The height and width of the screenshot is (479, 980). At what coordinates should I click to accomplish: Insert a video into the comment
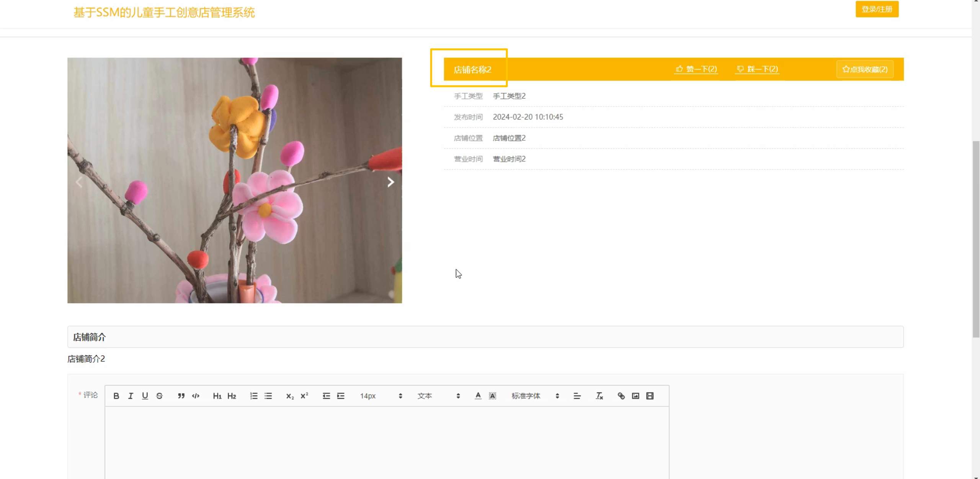650,396
